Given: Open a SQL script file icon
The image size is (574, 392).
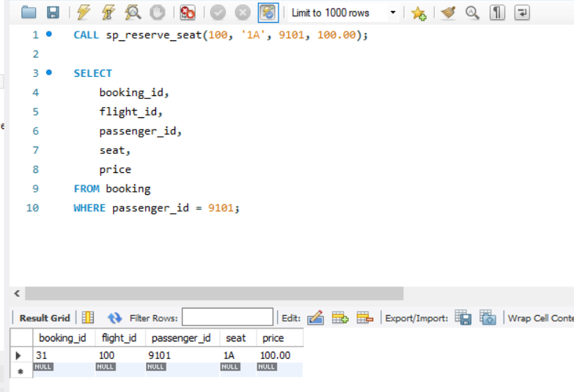Looking at the screenshot, I should [x=29, y=12].
